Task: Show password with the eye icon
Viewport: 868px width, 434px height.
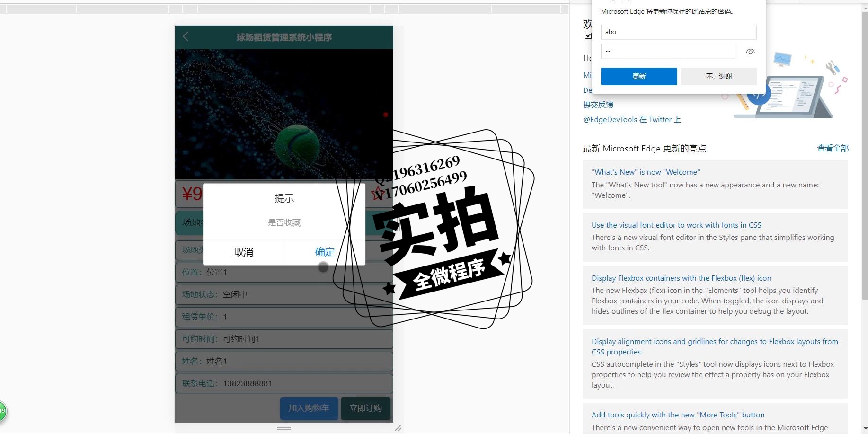Action: point(750,52)
